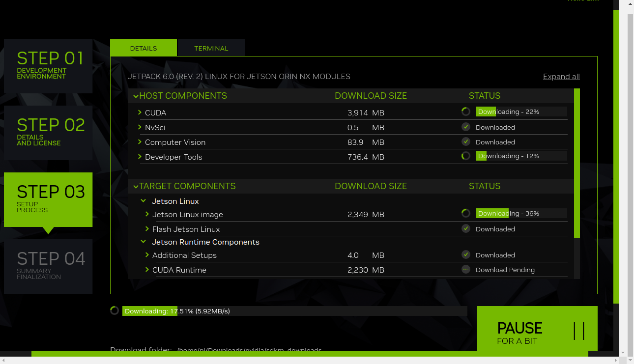Click the JetPack 6.0 (Rev. 2) title text
The width and height of the screenshot is (634, 364).
coord(239,76)
